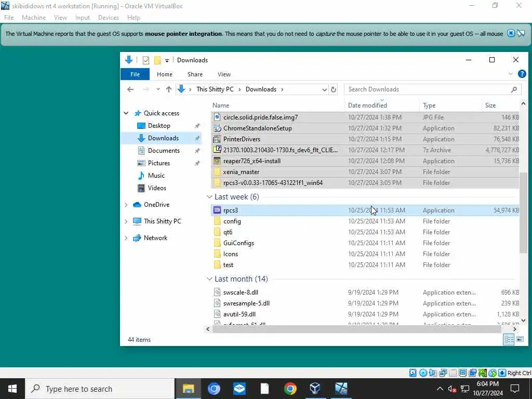Open address bar previous locations dropdown
Screen dimensions: 532x399
click(324, 89)
